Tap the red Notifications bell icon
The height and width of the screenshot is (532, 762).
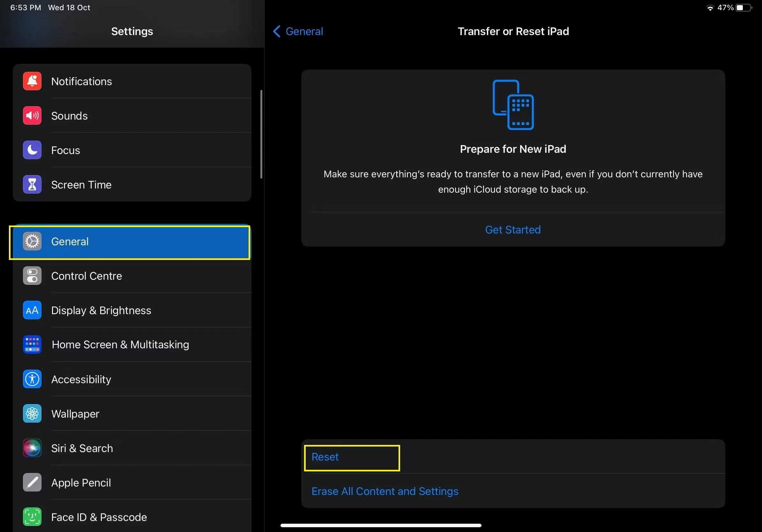[x=32, y=81]
